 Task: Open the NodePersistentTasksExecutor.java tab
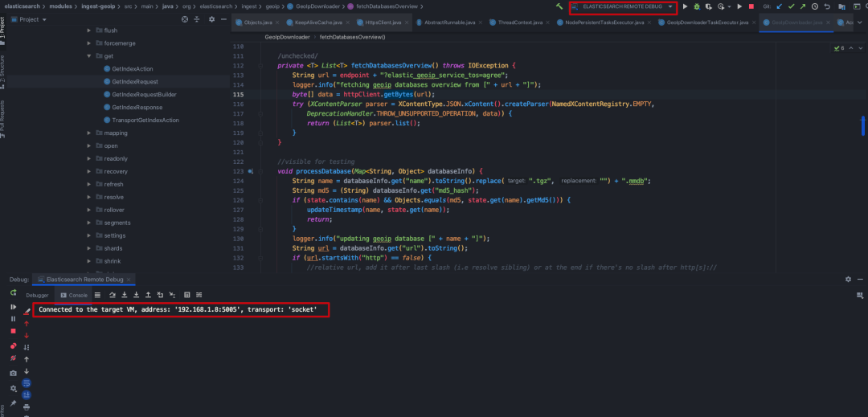point(603,22)
